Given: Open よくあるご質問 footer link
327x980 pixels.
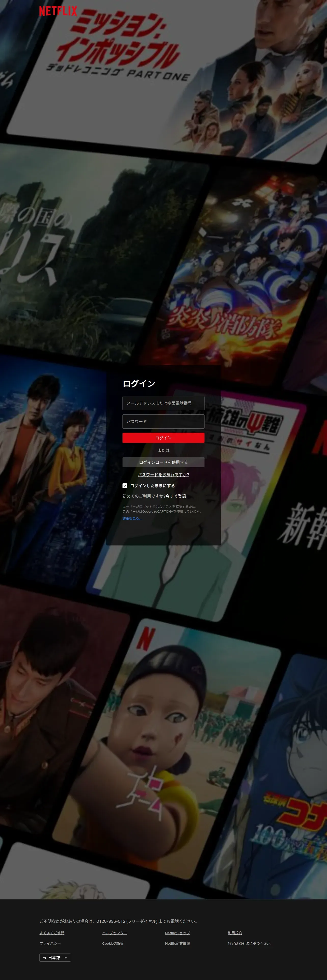Looking at the screenshot, I should click(52, 933).
